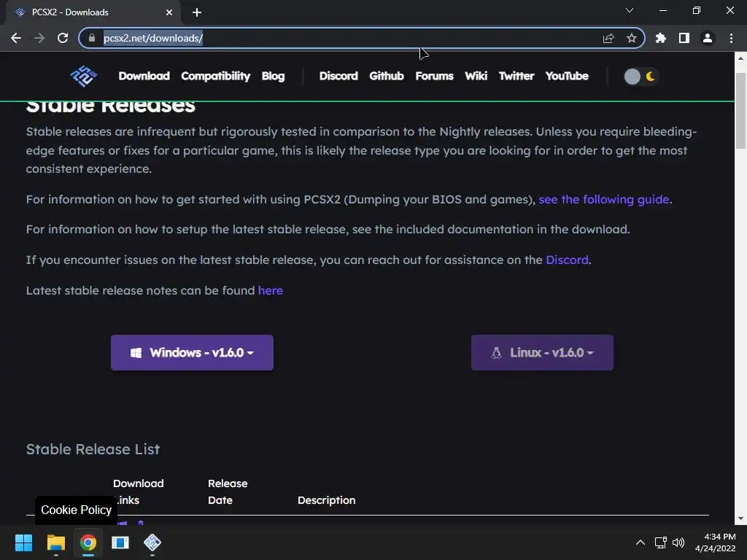The width and height of the screenshot is (747, 560).
Task: Go back using the browser back arrow
Action: coord(16,38)
